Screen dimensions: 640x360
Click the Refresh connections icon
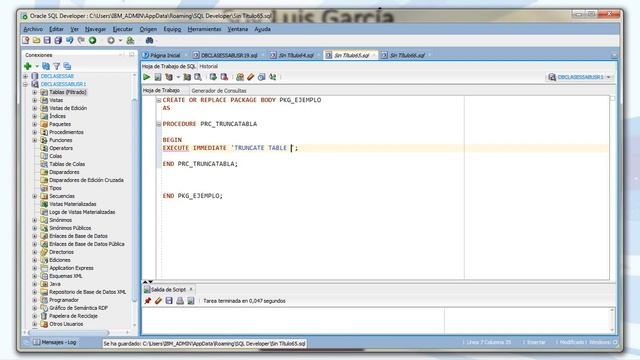(46, 66)
